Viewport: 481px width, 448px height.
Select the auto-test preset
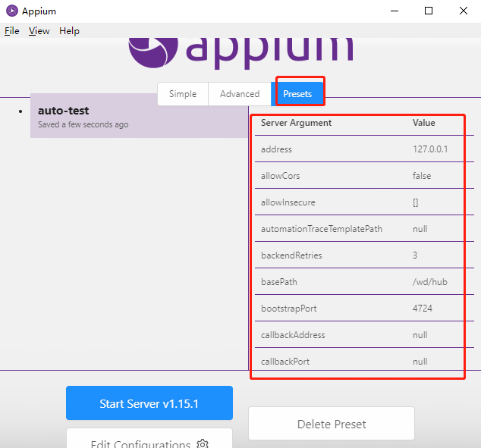pos(140,116)
